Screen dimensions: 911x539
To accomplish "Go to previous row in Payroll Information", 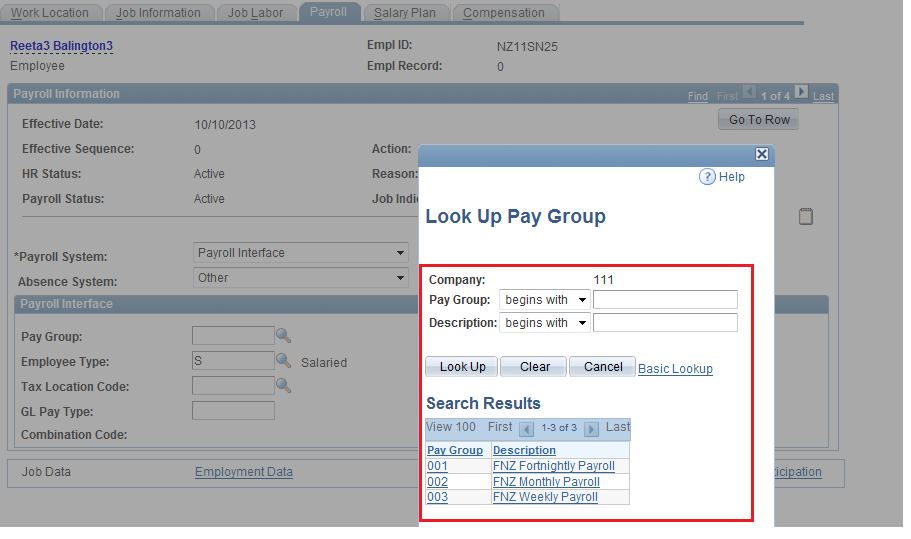I will coord(749,92).
